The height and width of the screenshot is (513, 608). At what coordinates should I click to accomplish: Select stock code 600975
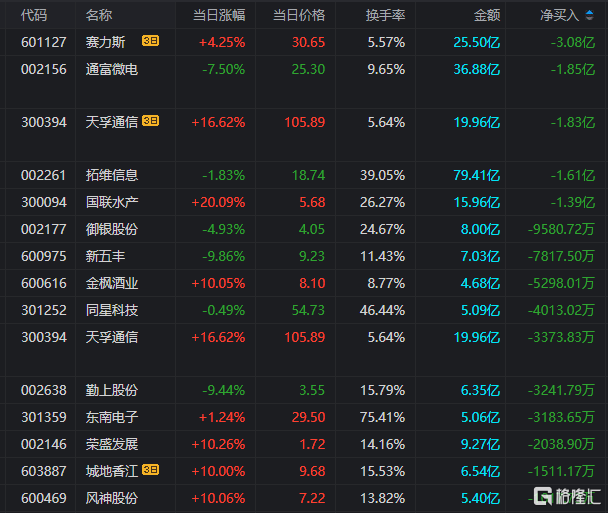tap(44, 256)
